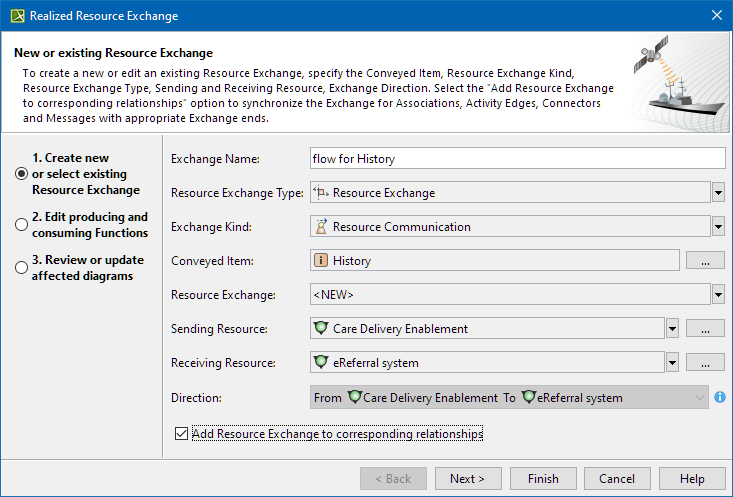733x497 pixels.
Task: Click the History conveyed item icon
Action: [x=322, y=261]
